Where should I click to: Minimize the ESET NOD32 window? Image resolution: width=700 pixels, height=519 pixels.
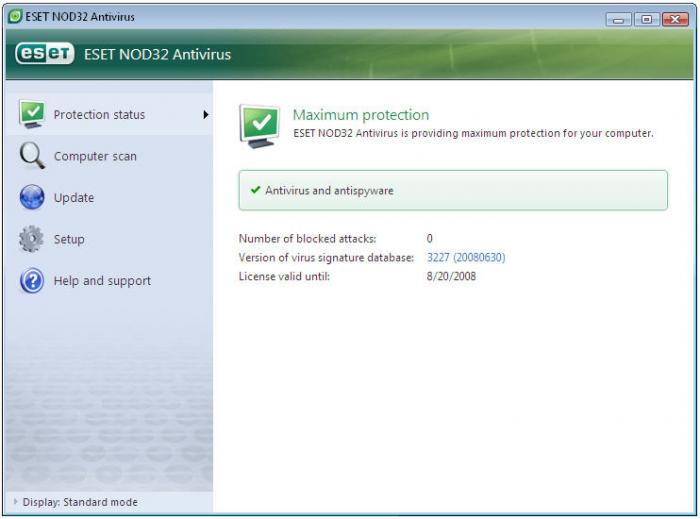618,19
